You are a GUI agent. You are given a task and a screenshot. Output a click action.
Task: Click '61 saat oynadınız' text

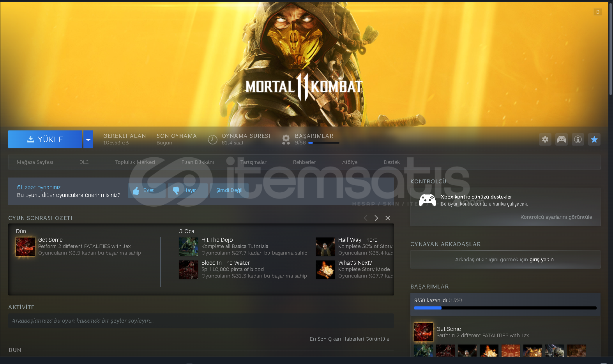(x=39, y=187)
